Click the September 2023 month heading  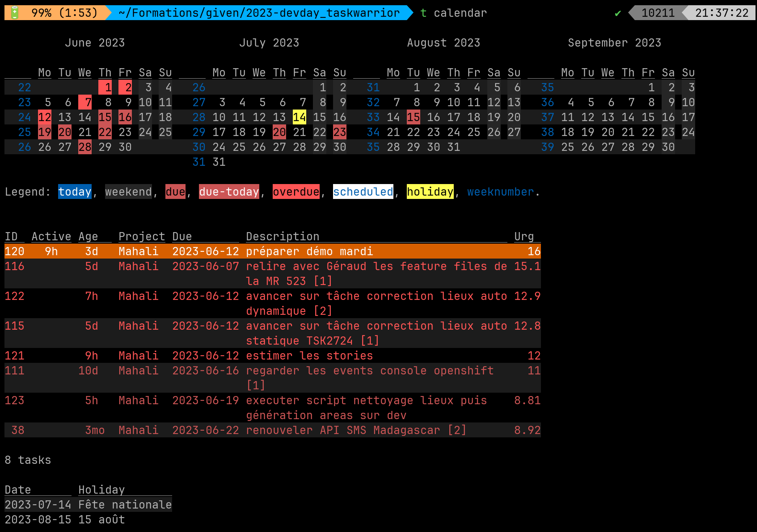click(x=614, y=43)
